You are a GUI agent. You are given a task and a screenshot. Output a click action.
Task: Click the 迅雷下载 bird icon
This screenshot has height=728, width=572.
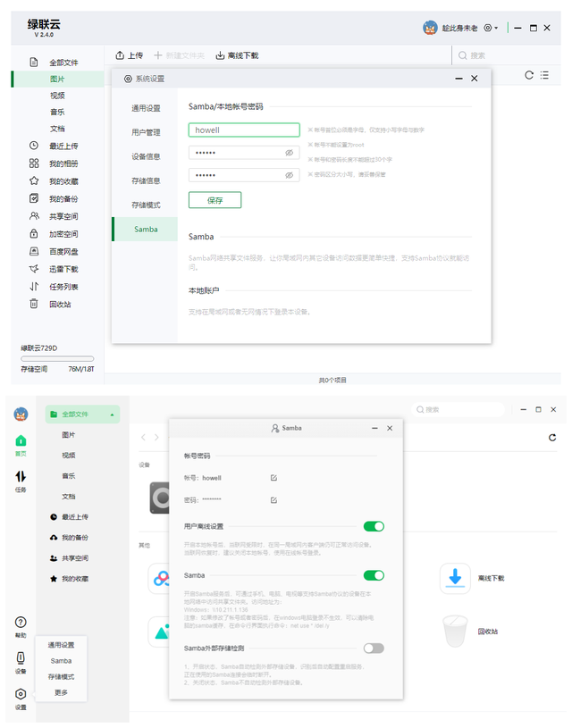coord(34,269)
